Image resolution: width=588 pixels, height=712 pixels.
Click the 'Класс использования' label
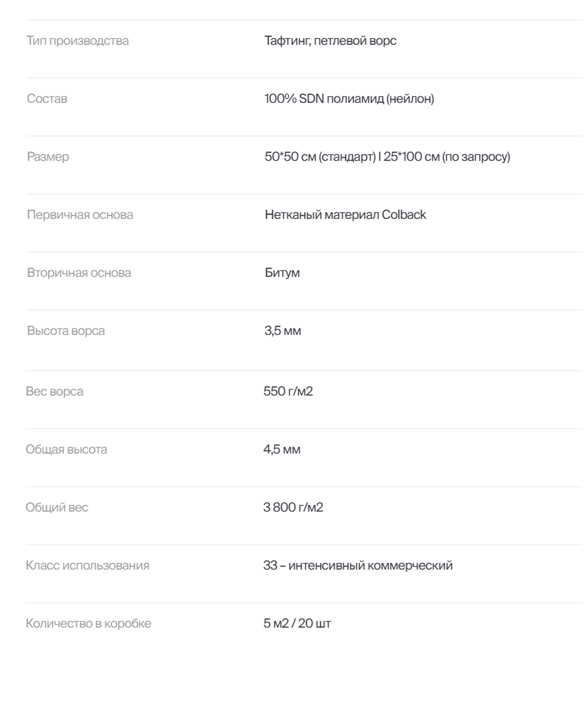coord(88,566)
